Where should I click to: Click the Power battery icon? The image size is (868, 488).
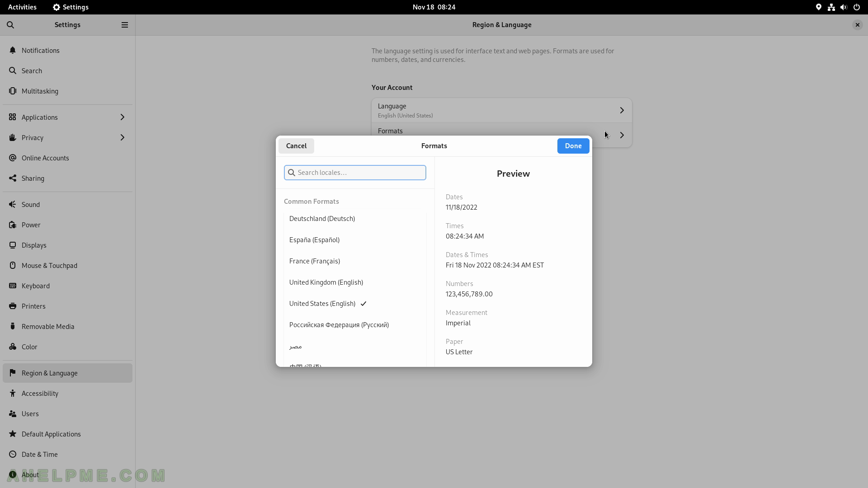pyautogui.click(x=13, y=225)
